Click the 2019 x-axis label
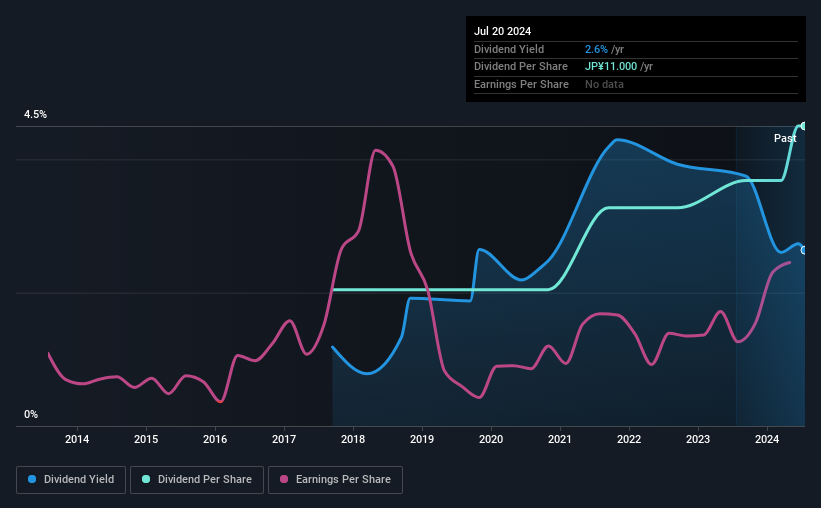This screenshot has height=508, width=821. pyautogui.click(x=422, y=439)
